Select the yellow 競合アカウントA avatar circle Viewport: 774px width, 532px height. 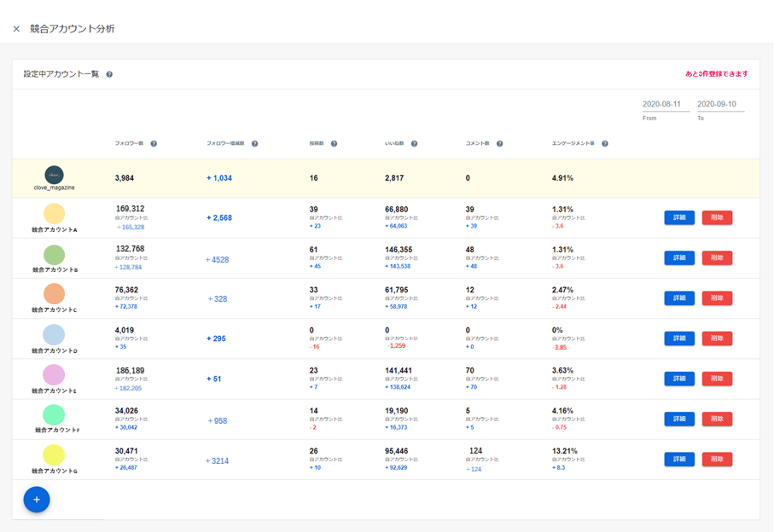point(54,214)
